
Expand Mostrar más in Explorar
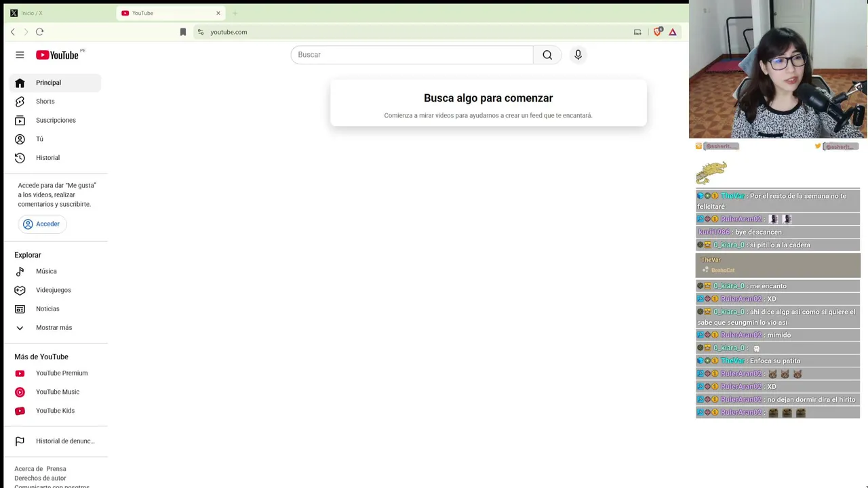tap(55, 328)
